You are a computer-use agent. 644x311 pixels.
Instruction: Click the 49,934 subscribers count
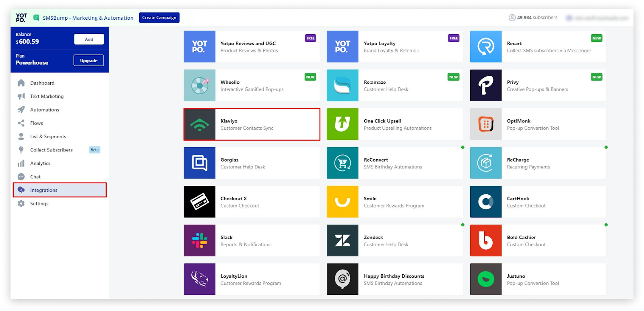(x=537, y=18)
